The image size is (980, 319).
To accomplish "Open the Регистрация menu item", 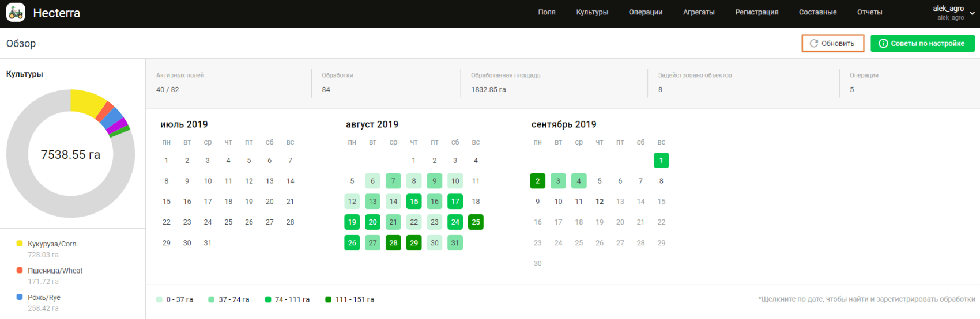I will 756,12.
